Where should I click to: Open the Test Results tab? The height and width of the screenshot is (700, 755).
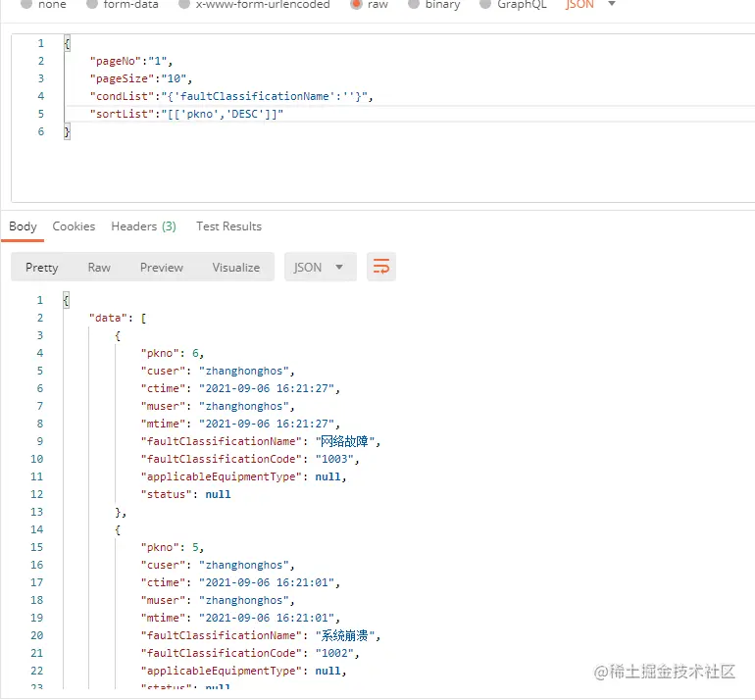[x=228, y=226]
